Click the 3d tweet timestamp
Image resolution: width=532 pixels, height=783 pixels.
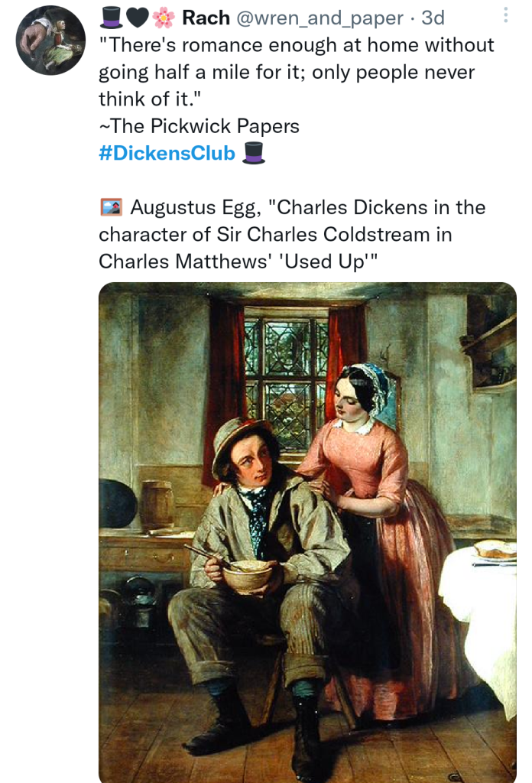pyautogui.click(x=433, y=18)
